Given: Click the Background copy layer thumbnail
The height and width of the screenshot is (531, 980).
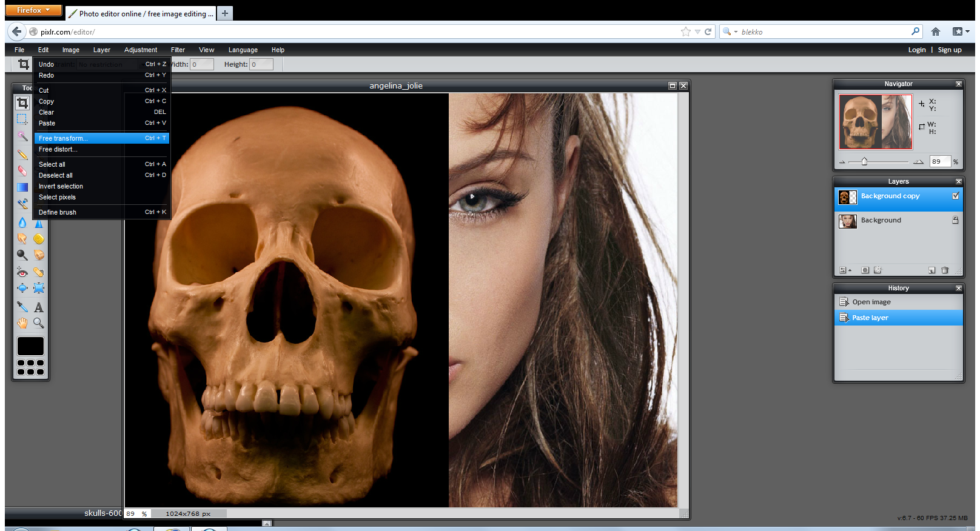Looking at the screenshot, I should [x=847, y=197].
